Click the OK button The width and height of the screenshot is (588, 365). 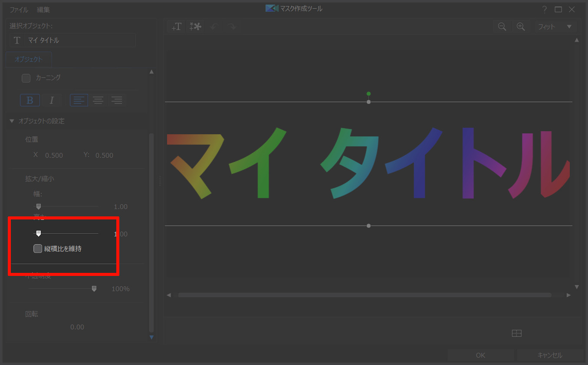480,355
